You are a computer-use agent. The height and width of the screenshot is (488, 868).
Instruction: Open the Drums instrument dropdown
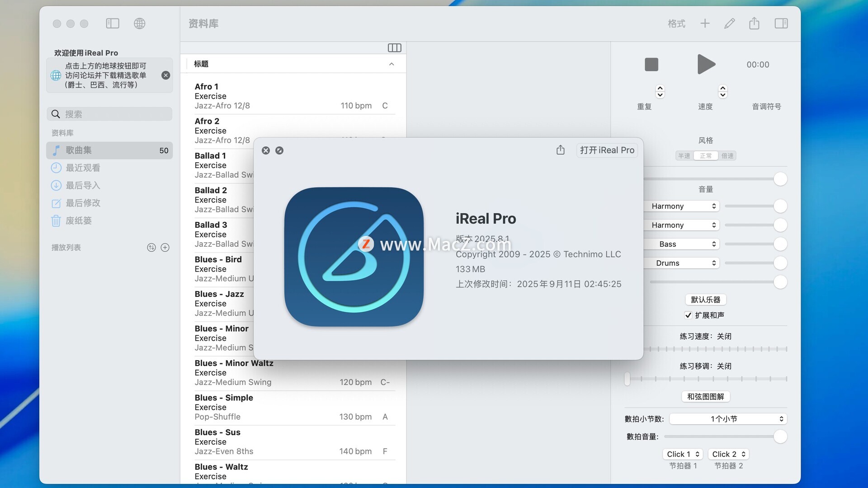681,263
